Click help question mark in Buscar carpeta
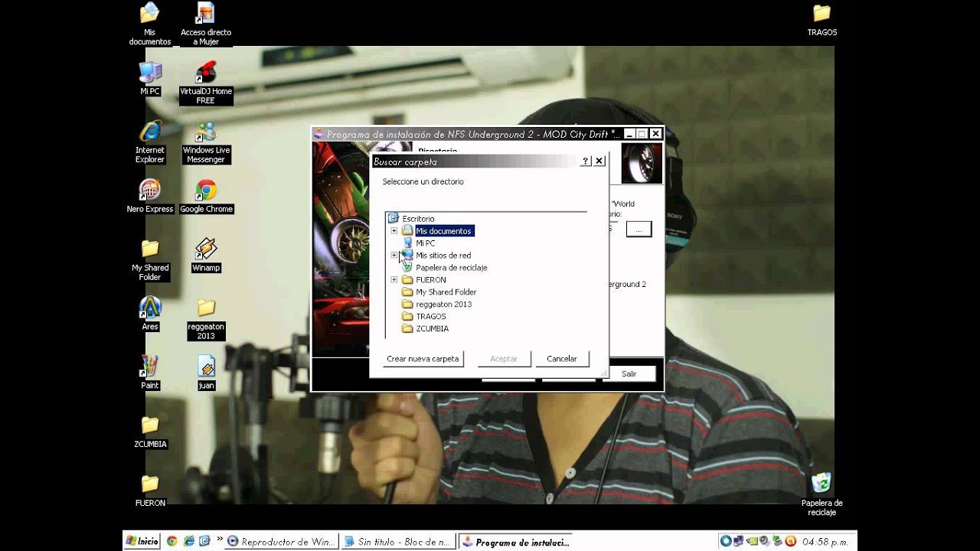Screen dimensions: 980x551 (586, 161)
